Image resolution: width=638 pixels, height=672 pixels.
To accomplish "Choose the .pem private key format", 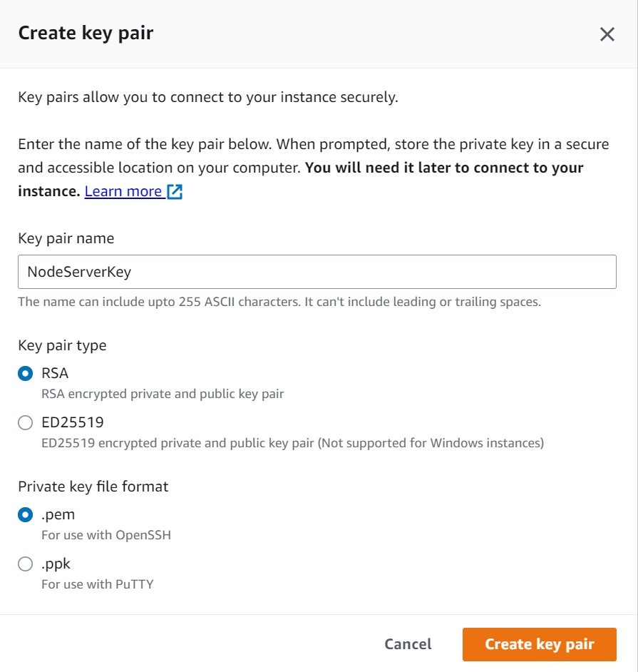I will (25, 514).
